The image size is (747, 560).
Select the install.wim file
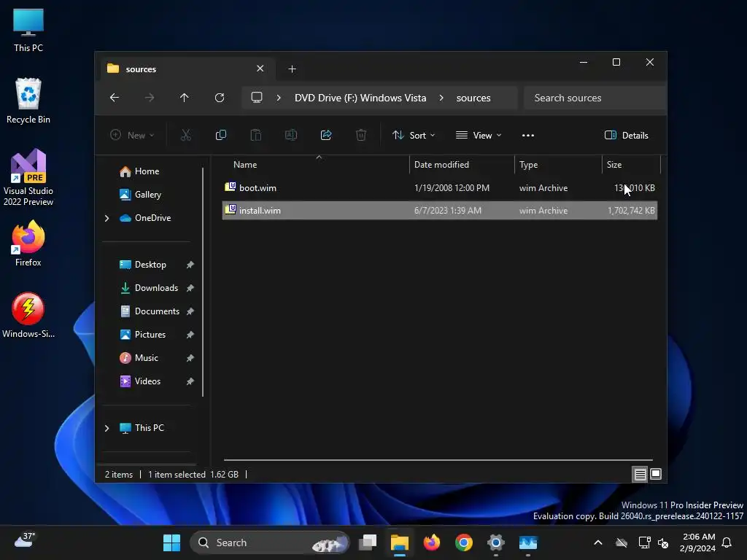pyautogui.click(x=440, y=211)
